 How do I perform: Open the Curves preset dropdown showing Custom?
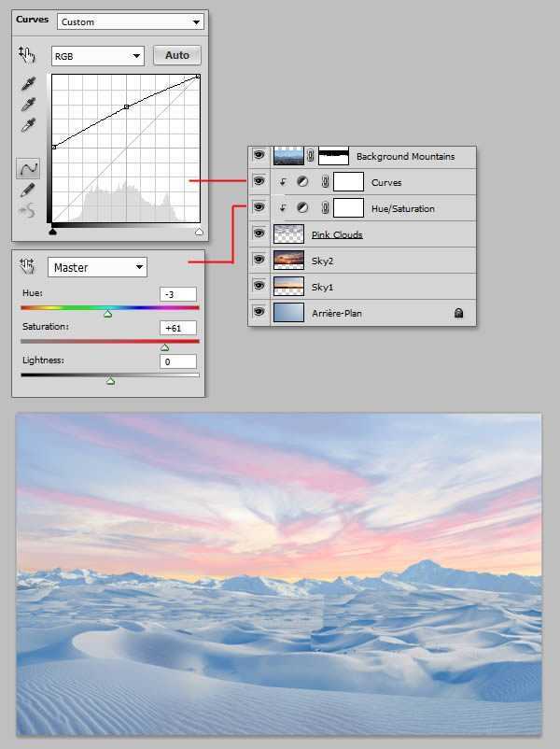click(131, 21)
